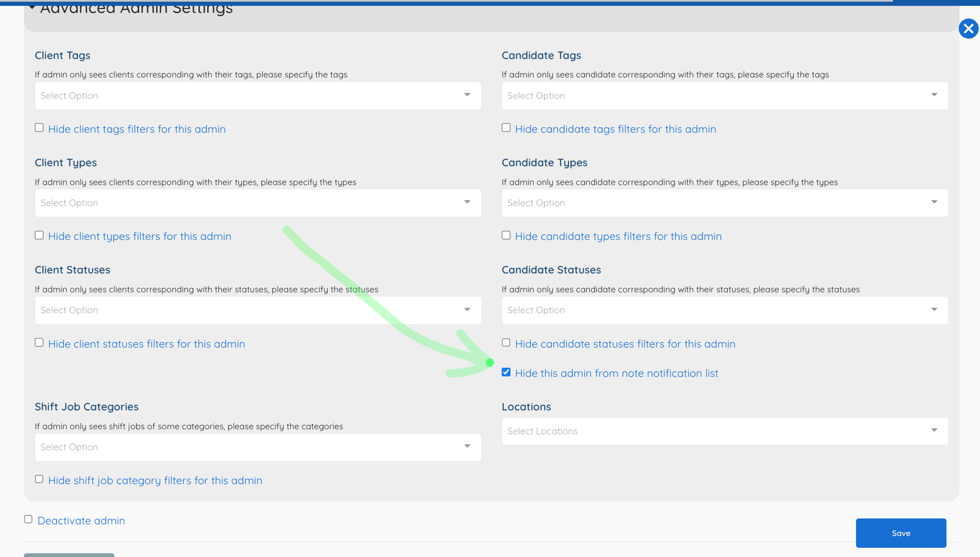The width and height of the screenshot is (980, 557).
Task: Enable hiding client statuses filters
Action: pos(39,342)
